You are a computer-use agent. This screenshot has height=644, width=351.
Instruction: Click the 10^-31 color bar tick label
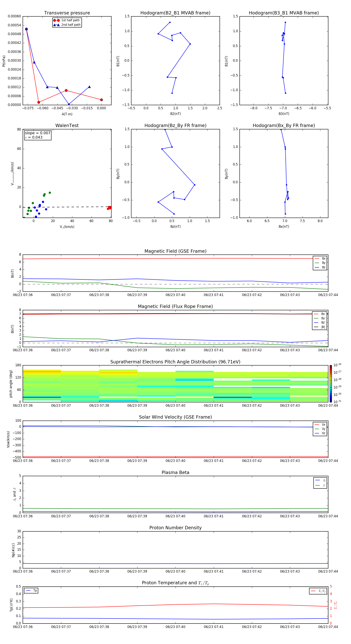click(x=337, y=402)
